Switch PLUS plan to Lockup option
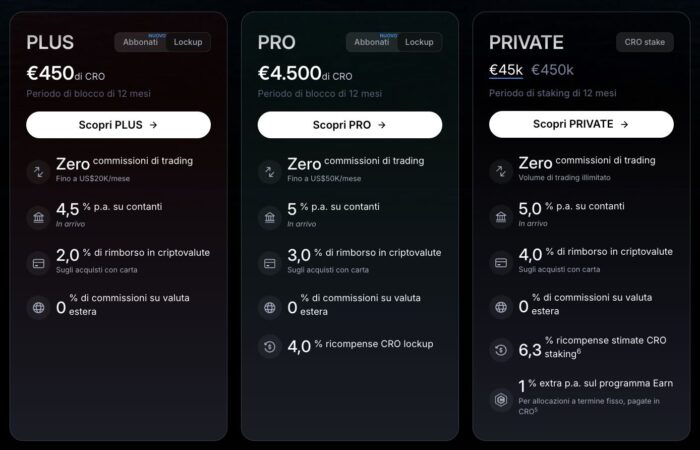Viewport: 700px width, 450px height. [188, 42]
